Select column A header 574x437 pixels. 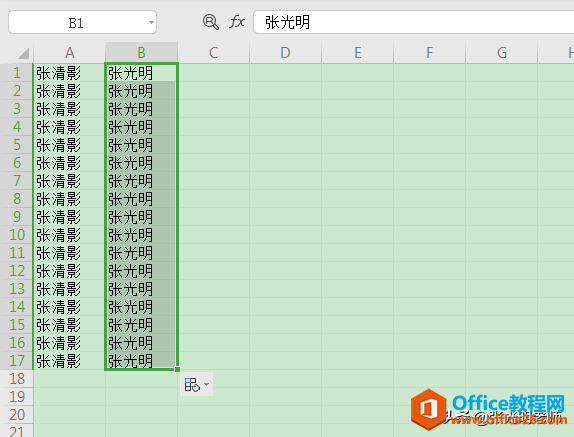70,53
